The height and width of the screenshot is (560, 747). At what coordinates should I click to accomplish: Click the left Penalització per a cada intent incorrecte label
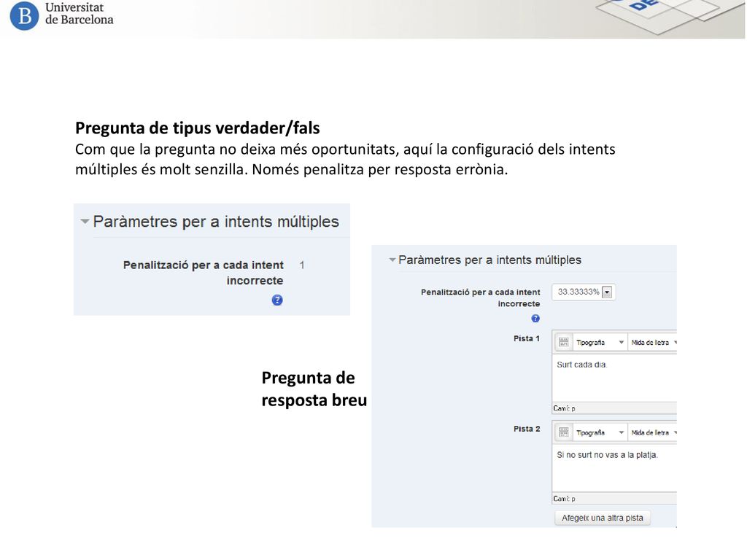tap(204, 273)
